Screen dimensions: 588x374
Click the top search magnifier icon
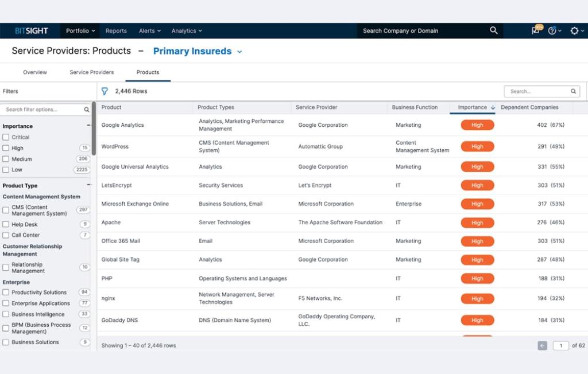click(493, 31)
